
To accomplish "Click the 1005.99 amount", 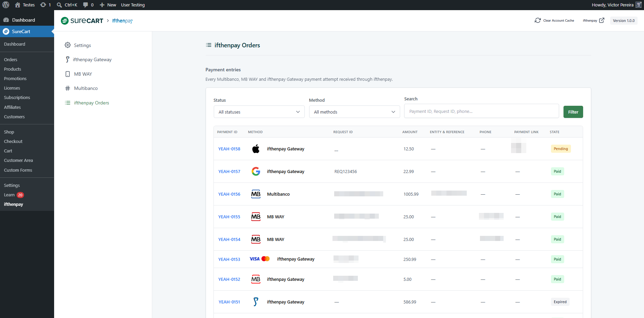I will coord(411,194).
